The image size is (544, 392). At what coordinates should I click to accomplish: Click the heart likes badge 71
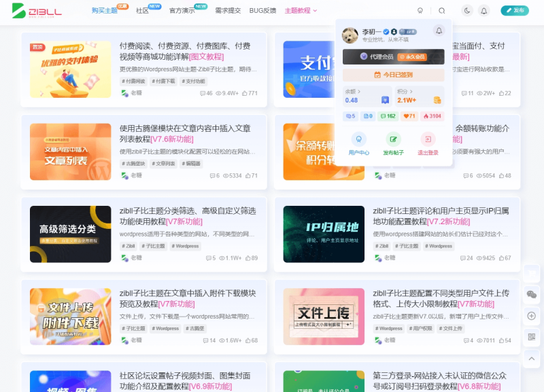[x=409, y=116]
